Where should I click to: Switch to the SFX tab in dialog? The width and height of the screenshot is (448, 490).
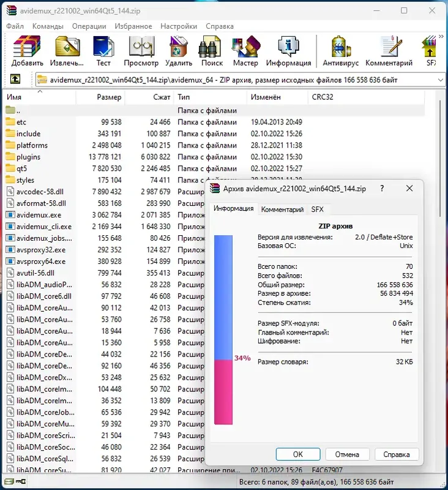[x=317, y=209]
